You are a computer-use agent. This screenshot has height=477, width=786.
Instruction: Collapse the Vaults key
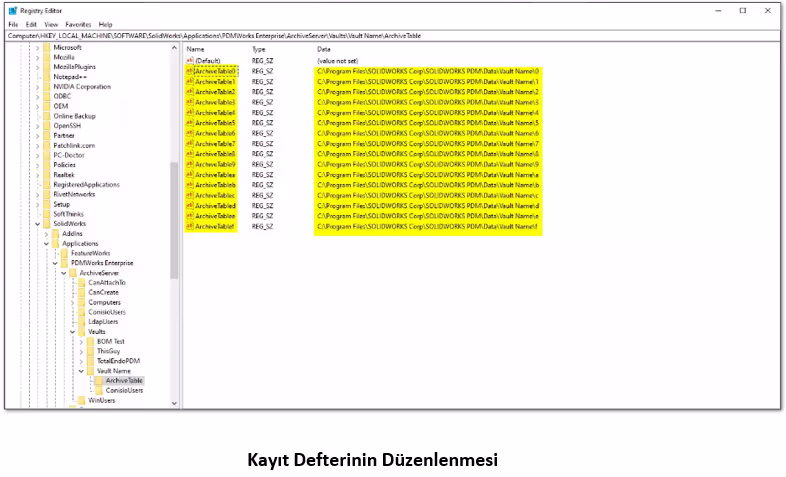coord(73,332)
